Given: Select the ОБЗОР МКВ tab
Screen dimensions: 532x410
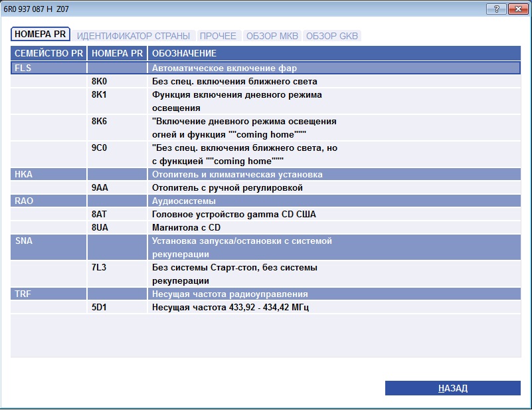Looking at the screenshot, I should 272,36.
